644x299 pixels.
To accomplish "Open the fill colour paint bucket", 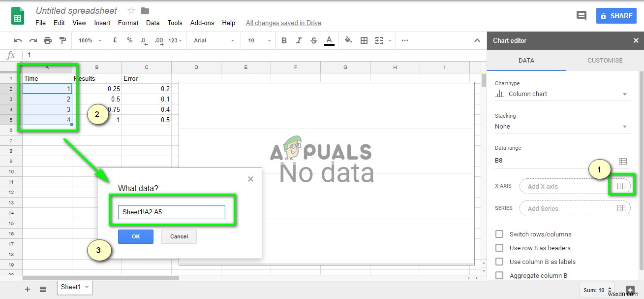I will pos(348,40).
